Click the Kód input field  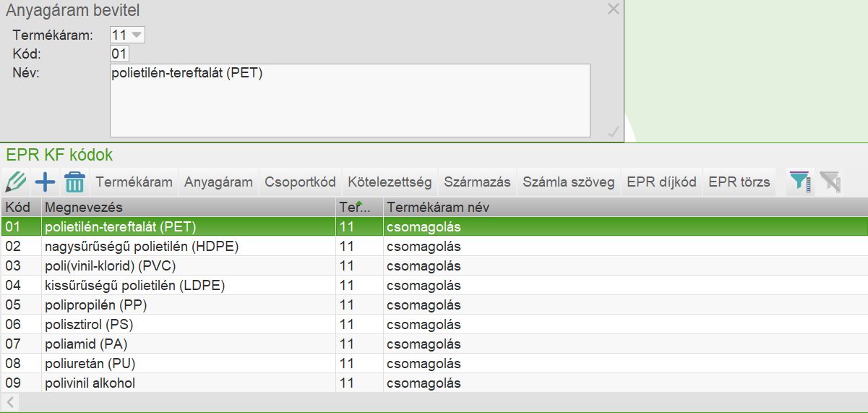point(119,54)
